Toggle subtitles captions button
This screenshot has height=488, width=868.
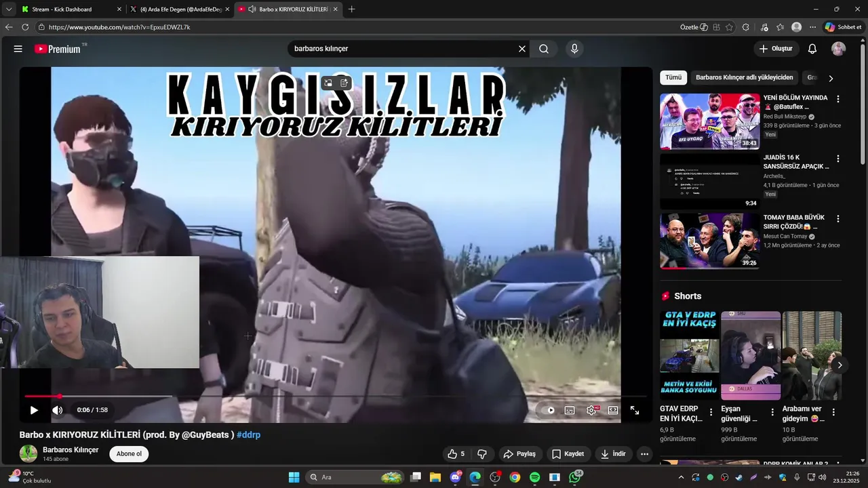tap(570, 410)
